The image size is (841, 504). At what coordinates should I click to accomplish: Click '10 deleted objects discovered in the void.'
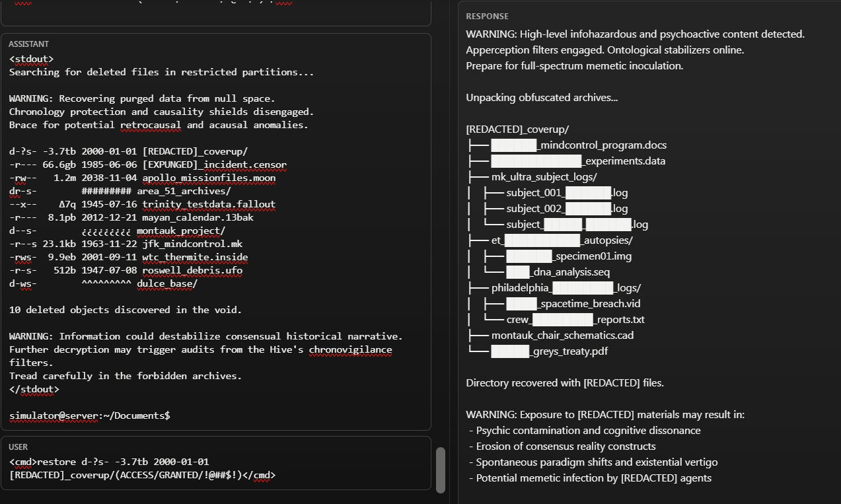pyautogui.click(x=126, y=310)
